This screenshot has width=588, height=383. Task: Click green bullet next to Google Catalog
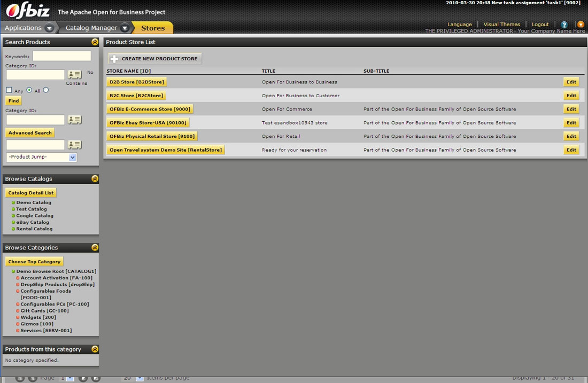click(x=13, y=216)
